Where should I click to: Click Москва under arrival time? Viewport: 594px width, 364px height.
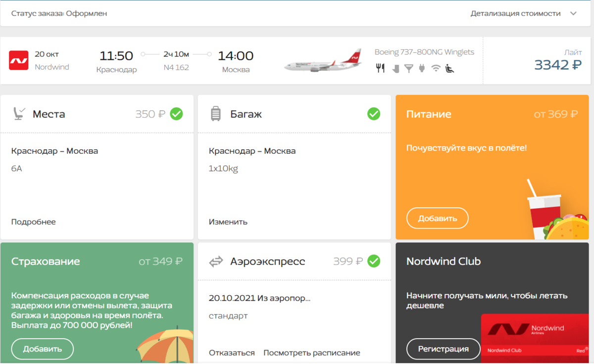tap(236, 70)
